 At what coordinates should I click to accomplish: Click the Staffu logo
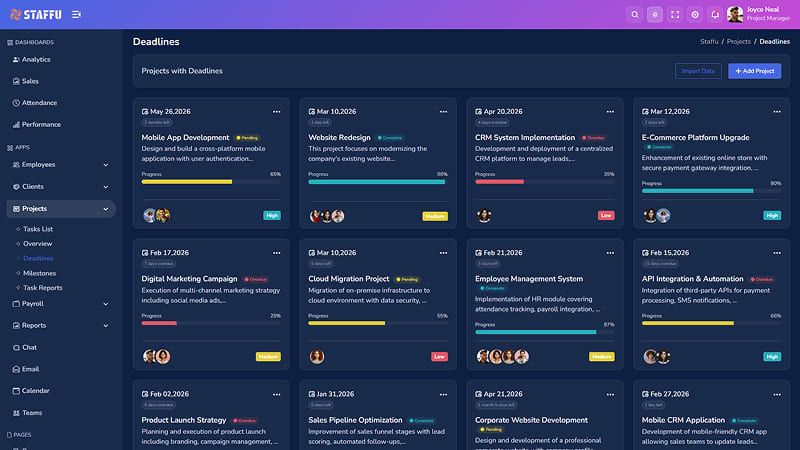point(36,15)
